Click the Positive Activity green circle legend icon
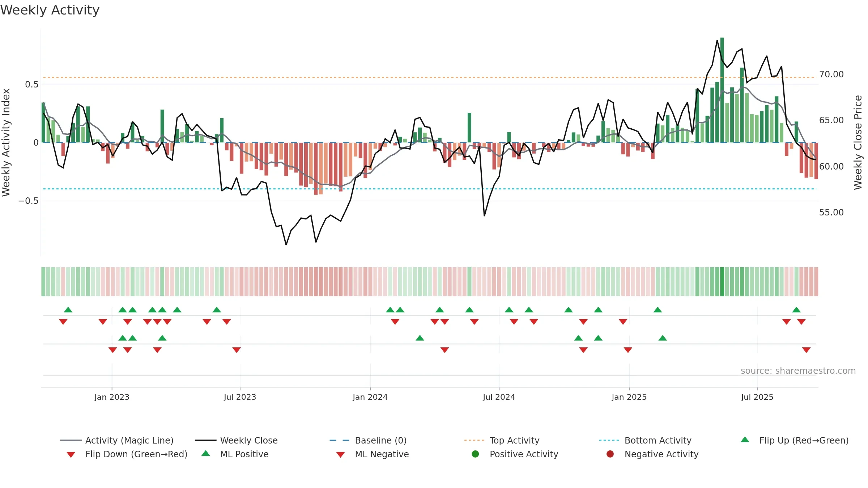This screenshot has height=488, width=868. (x=475, y=454)
